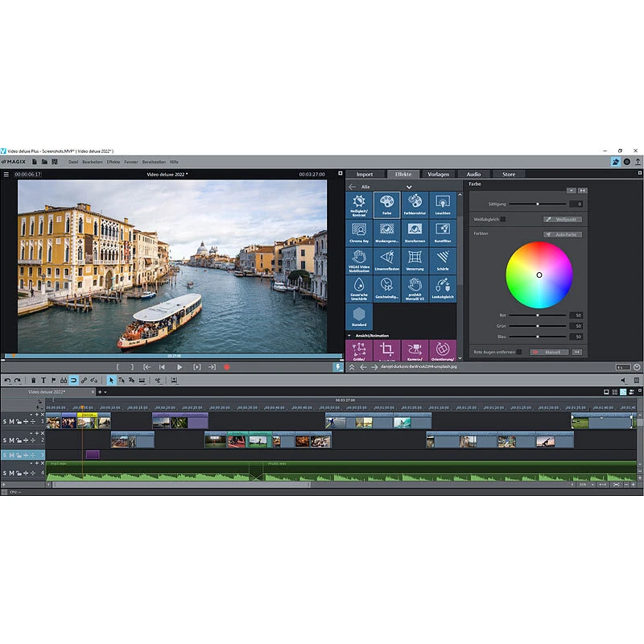Open the Farbe preset dropdown arrow
644x644 pixels.
[x=572, y=191]
